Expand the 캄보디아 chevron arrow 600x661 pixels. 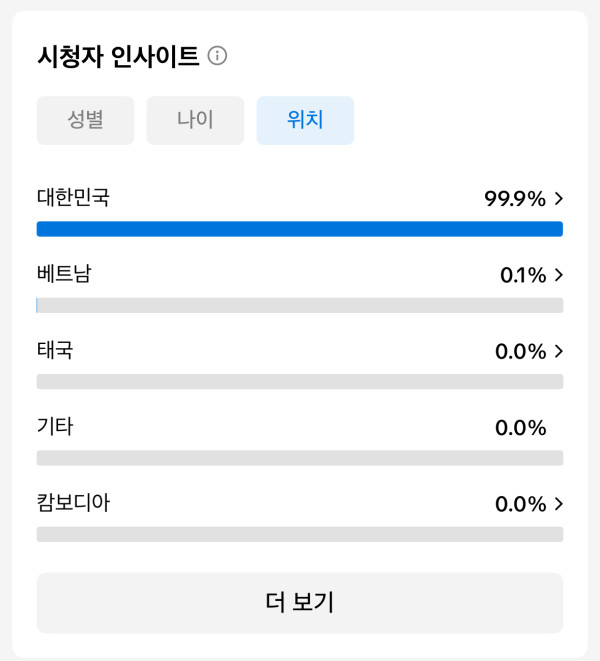tap(559, 504)
